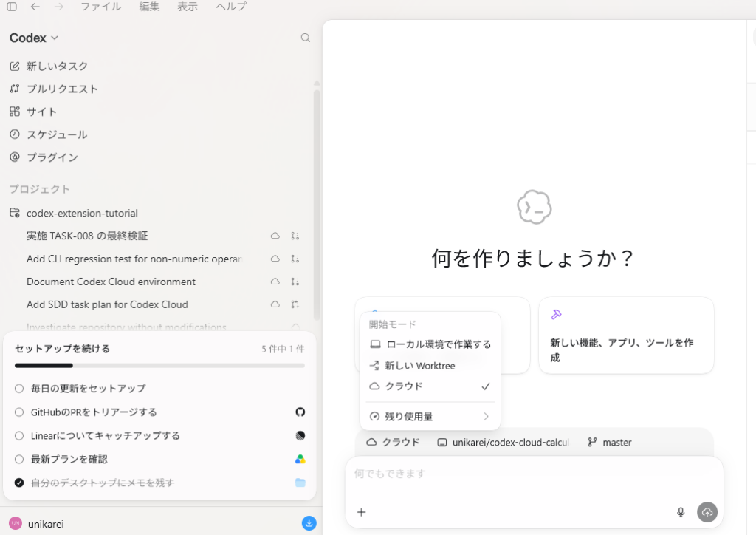Open the master branch selector
The image size is (756, 535).
coord(610,443)
